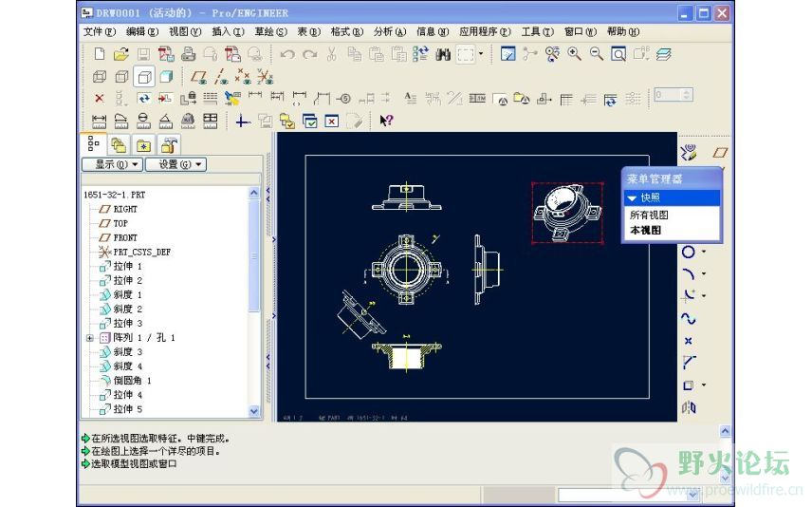Click the point X sketch tool

[x=689, y=341]
